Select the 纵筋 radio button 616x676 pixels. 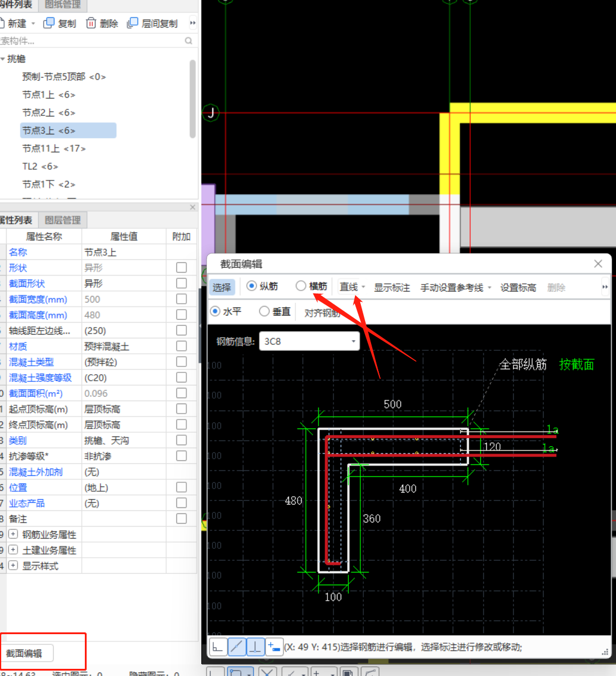[x=252, y=286]
